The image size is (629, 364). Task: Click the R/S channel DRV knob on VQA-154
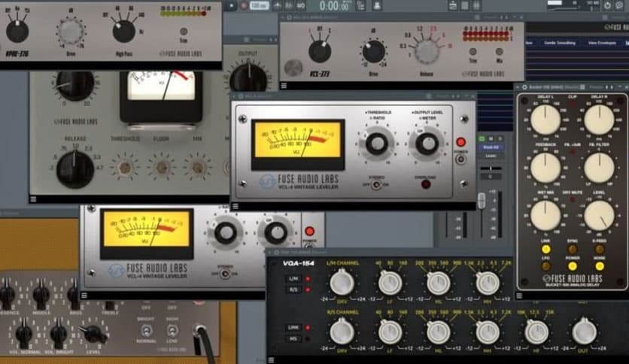click(342, 332)
